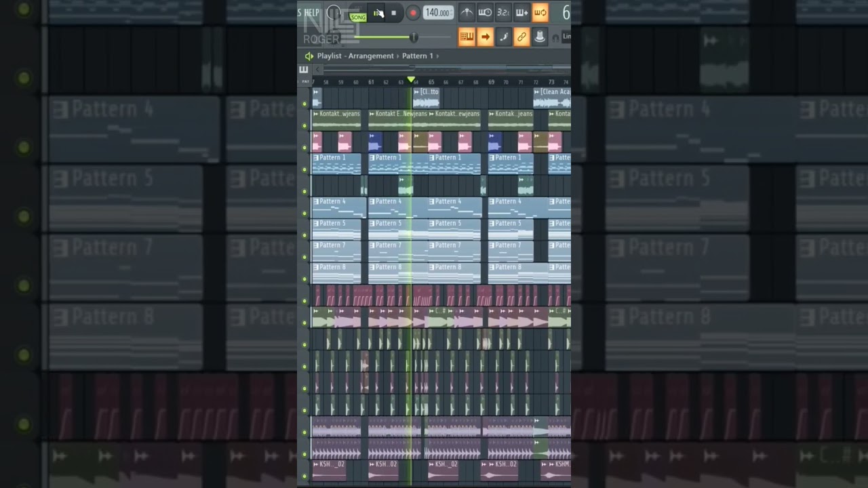Mute the Pattern 1 track

[304, 169]
